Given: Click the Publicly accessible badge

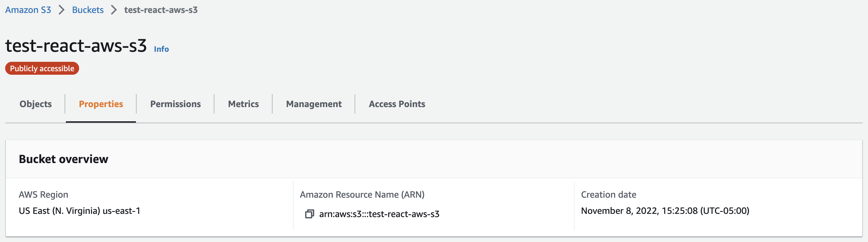Looking at the screenshot, I should 42,69.
